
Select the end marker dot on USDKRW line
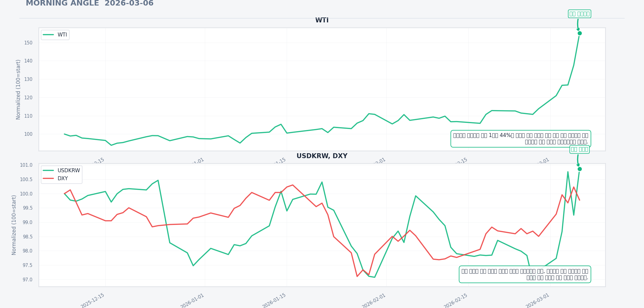(x=580, y=169)
